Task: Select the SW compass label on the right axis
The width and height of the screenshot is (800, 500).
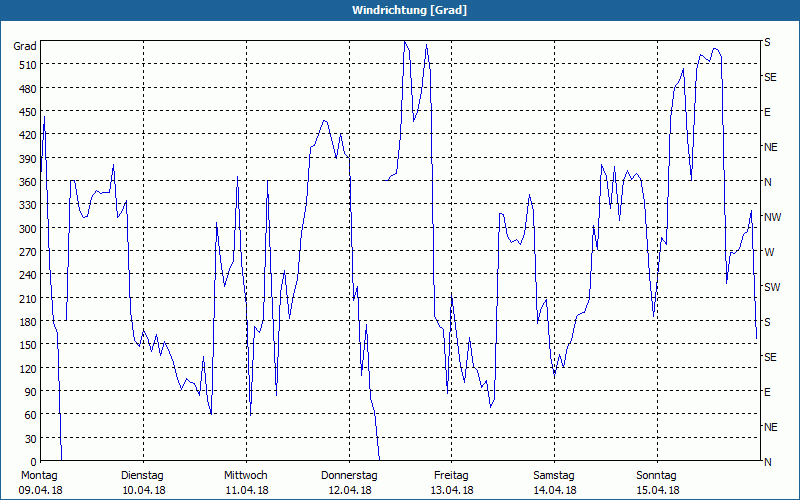Action: click(x=771, y=287)
